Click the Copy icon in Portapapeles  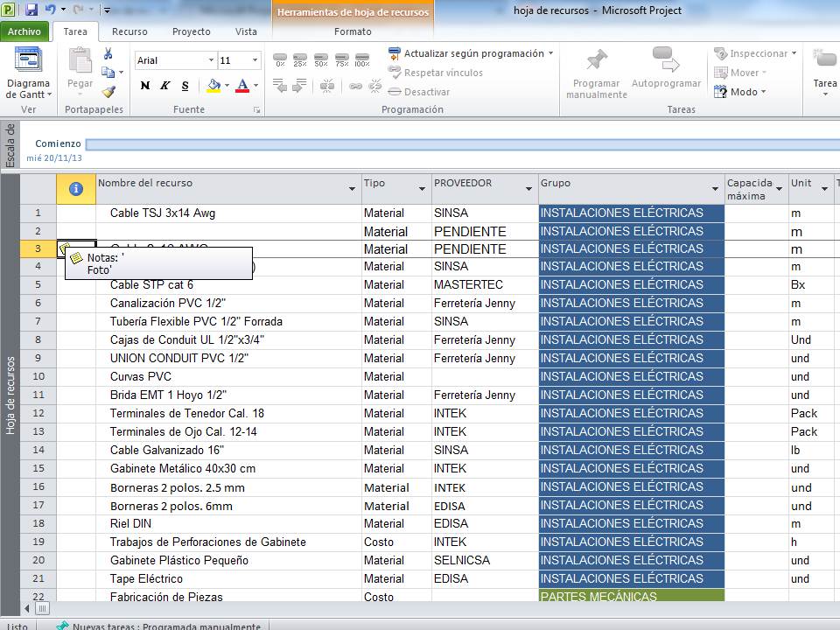tap(108, 73)
